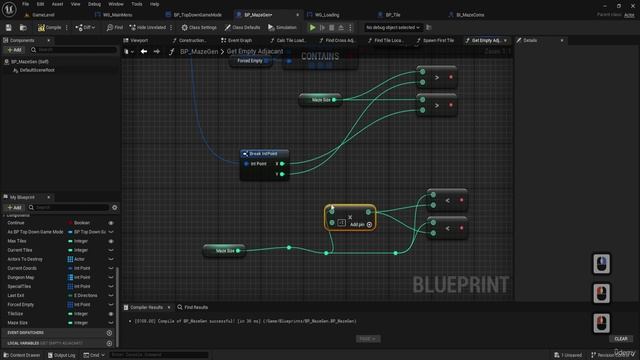The image size is (640, 360).
Task: Toggle visibility eye for Max Tiles variable
Action: tap(111, 241)
